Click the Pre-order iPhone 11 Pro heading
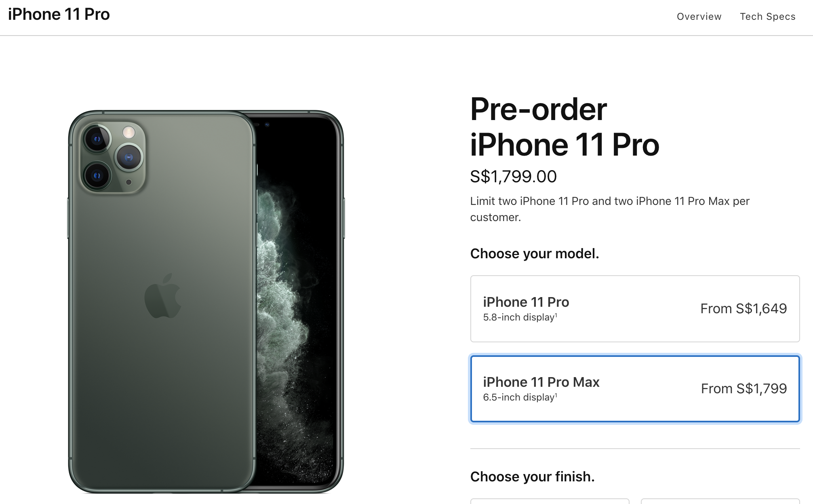 point(564,127)
